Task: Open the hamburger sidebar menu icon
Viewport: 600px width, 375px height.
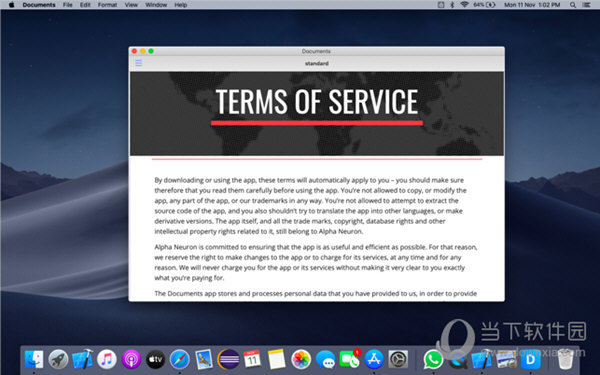Action: tap(139, 63)
